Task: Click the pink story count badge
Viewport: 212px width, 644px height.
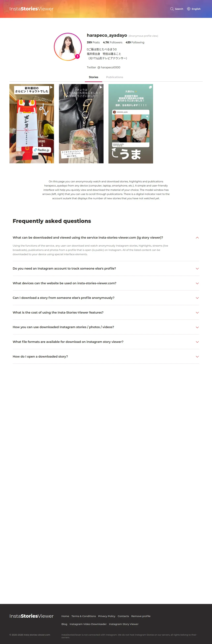Action: 77,56
